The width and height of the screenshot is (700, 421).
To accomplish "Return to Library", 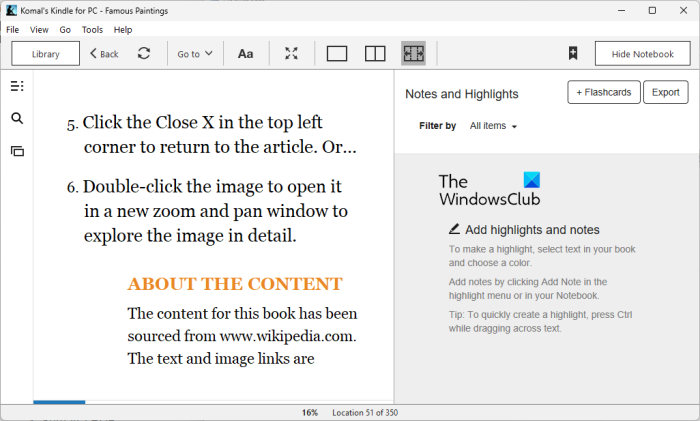I will click(46, 54).
